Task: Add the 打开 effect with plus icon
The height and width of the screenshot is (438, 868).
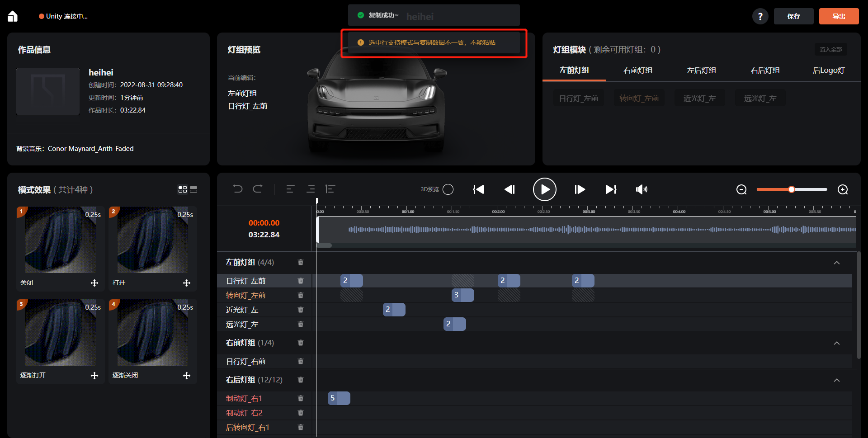Action: coord(187,283)
